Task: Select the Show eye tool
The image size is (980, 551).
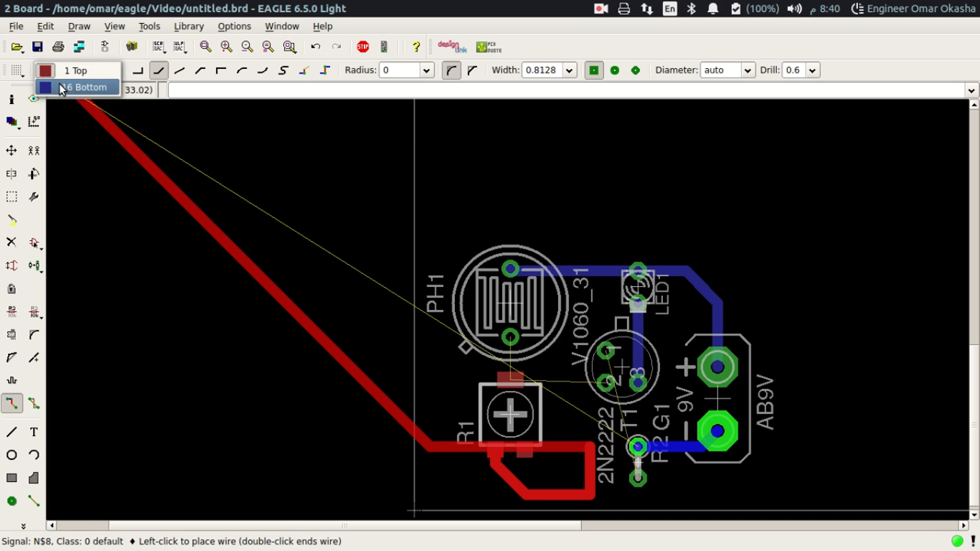Action: (x=34, y=100)
